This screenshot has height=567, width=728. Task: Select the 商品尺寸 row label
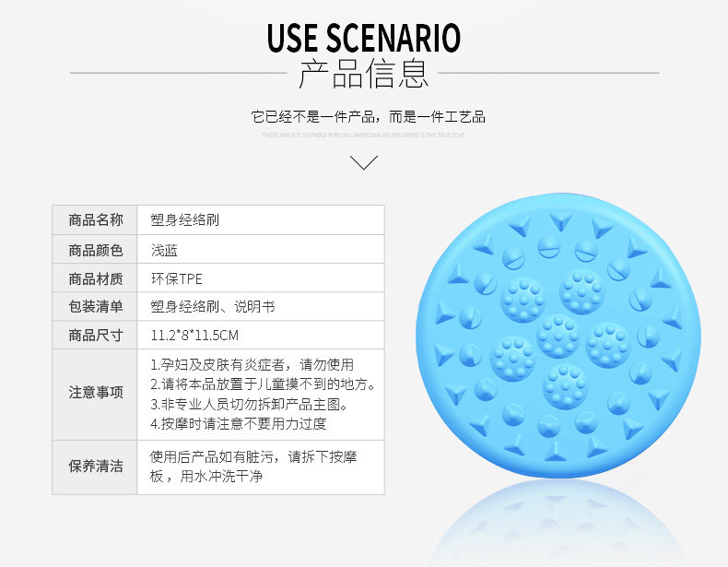[x=95, y=336]
